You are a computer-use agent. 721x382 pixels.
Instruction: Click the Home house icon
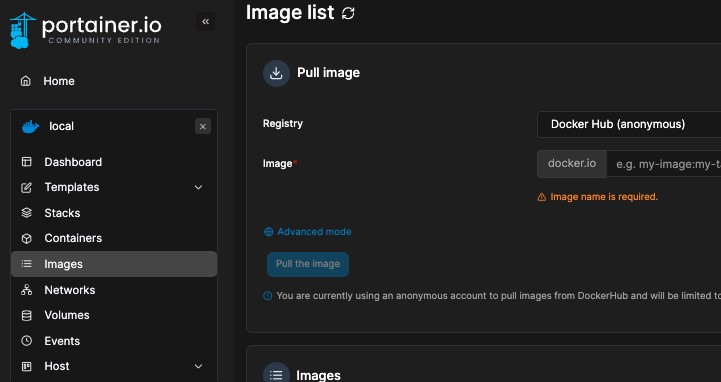coord(26,81)
